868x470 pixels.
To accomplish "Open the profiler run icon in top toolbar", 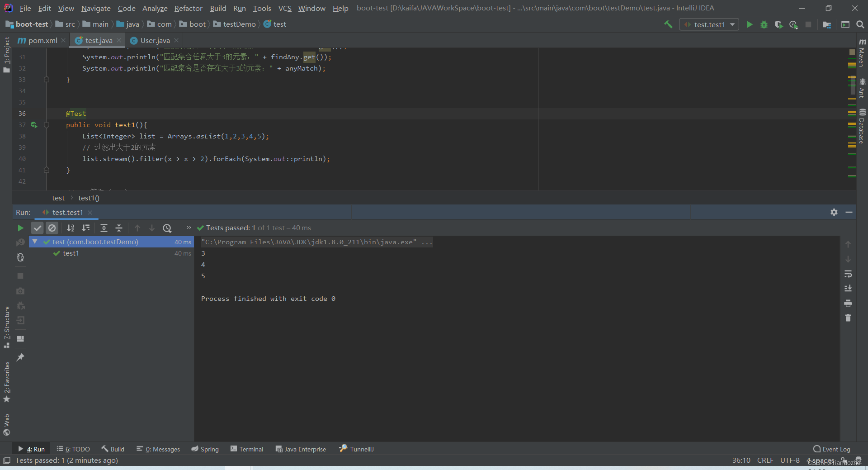I will tap(793, 24).
